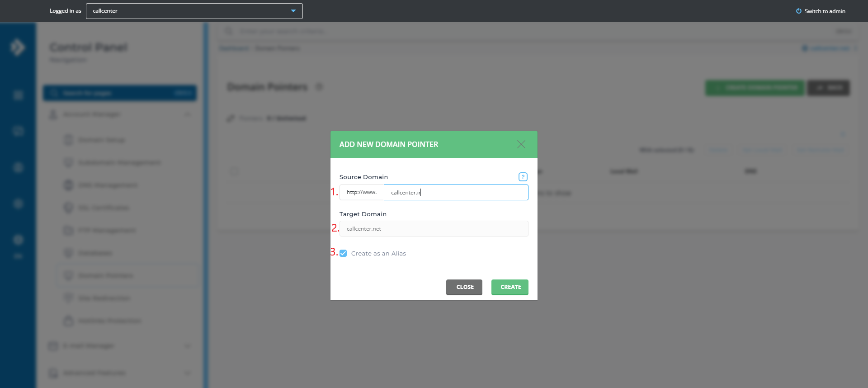868x388 pixels.
Task: Expand the E-mail Manager section chevron
Action: pyautogui.click(x=187, y=346)
